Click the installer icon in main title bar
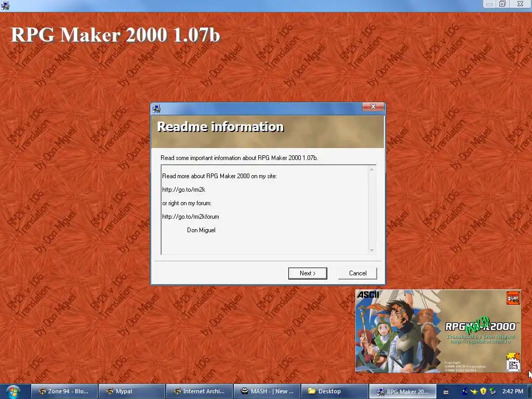The image size is (532, 399). click(5, 5)
